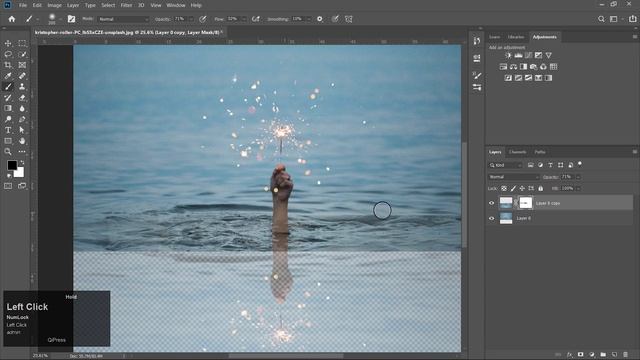Open the Flow value dropdown

pos(244,19)
